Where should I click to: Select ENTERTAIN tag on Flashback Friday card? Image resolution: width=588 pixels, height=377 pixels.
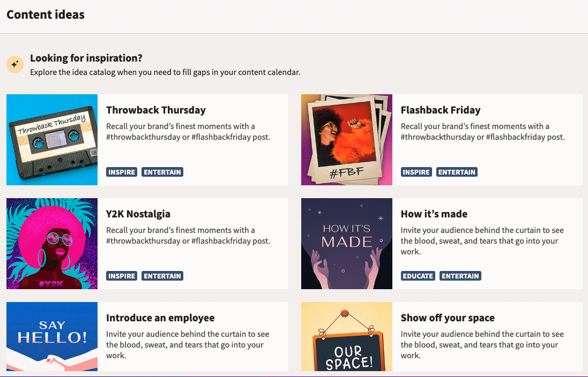click(457, 172)
